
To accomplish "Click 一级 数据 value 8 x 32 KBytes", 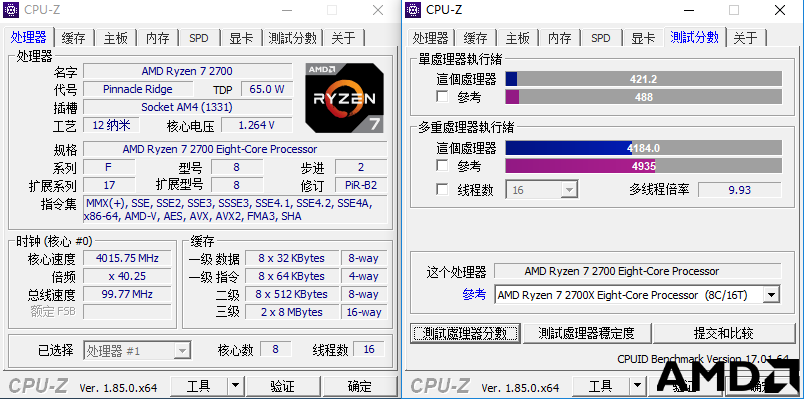I will click(291, 258).
